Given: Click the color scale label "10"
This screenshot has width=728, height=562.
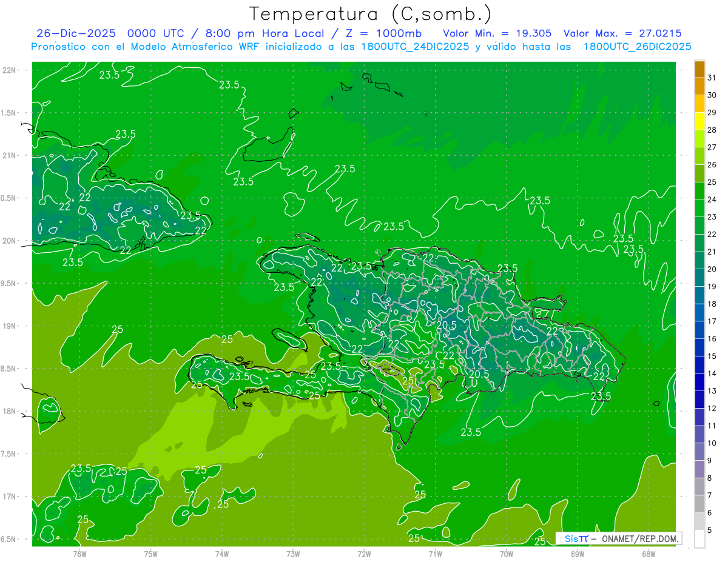Looking at the screenshot, I should (712, 443).
